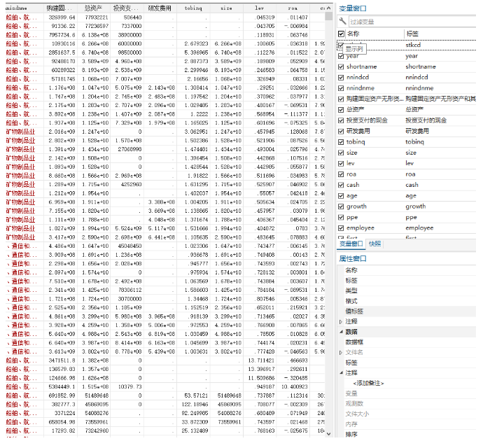Collapse the 注释 section under data
This screenshot has width=483, height=448.
341,373
